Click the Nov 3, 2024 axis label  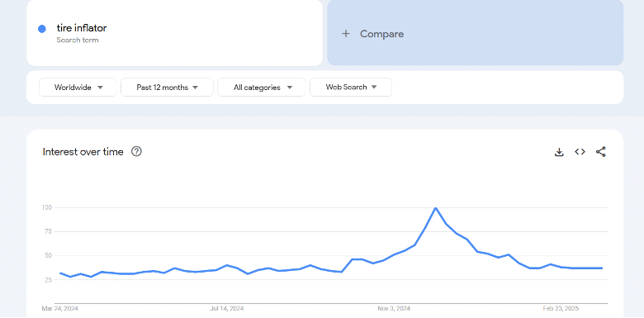tap(394, 308)
